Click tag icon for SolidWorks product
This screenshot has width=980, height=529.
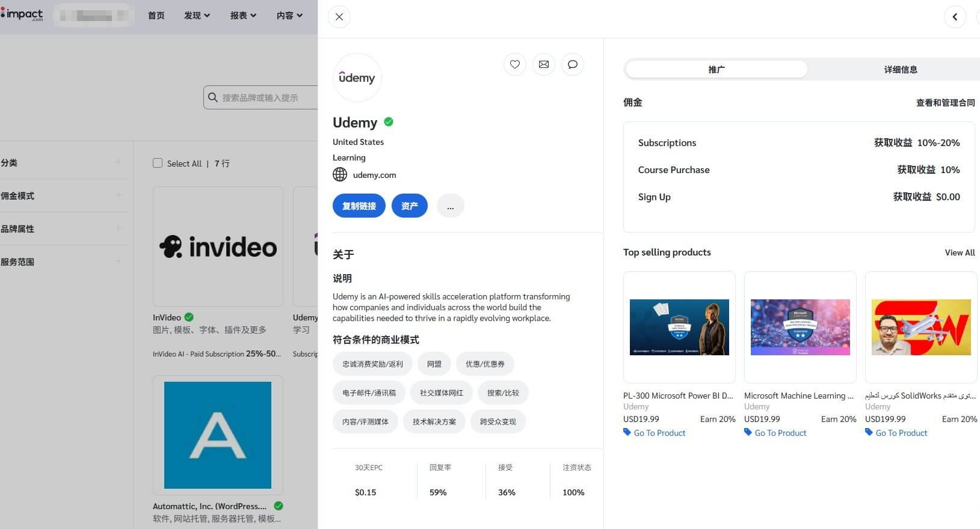[869, 432]
